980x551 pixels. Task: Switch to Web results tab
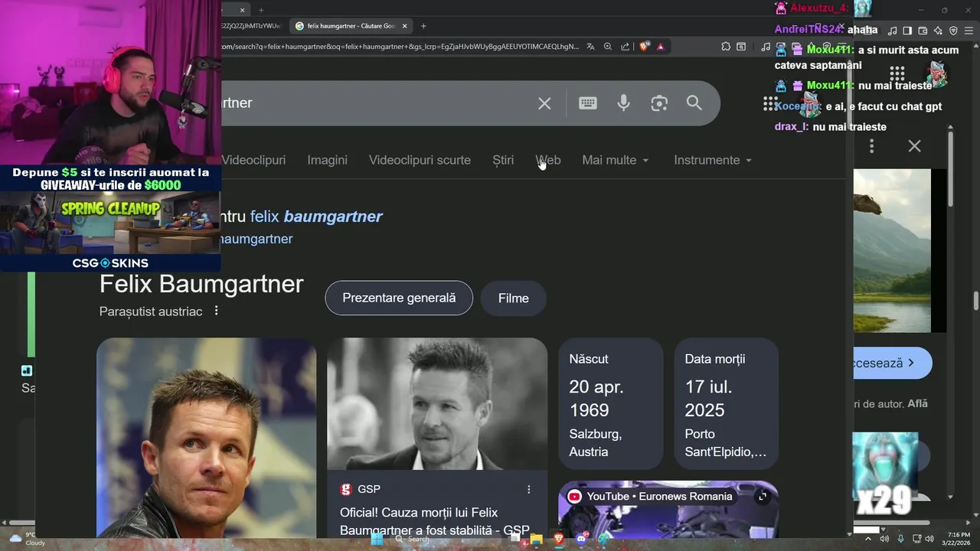[x=548, y=160]
